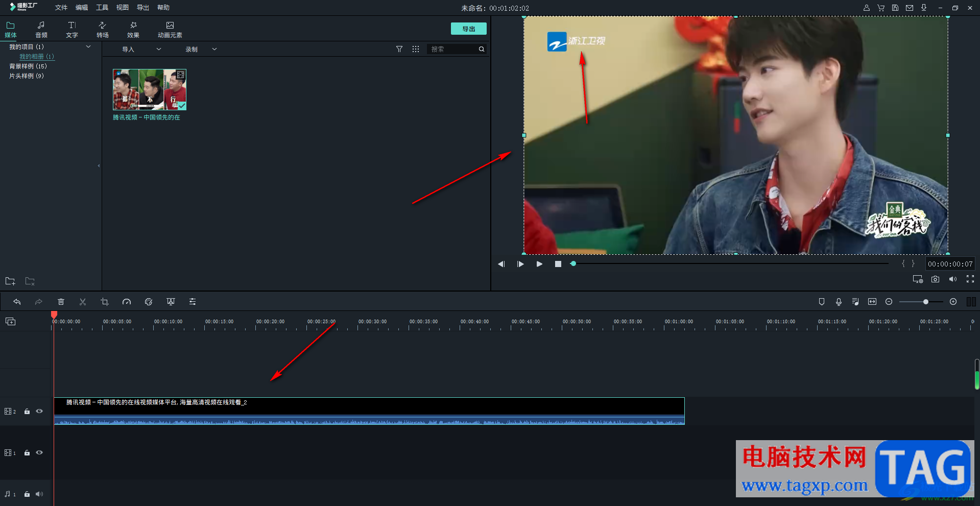
Task: Click the green screen tool icon
Action: (x=171, y=302)
